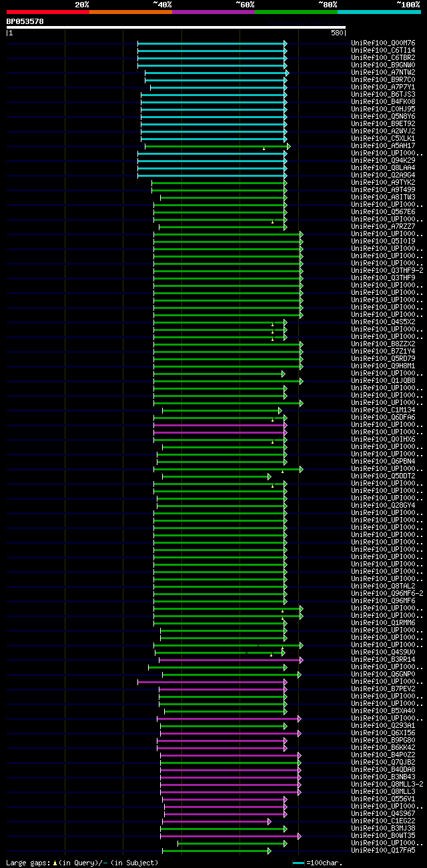427x868 pixels.
Task: Click the UniRef100_A8ITW3 label
Action: coord(383,197)
